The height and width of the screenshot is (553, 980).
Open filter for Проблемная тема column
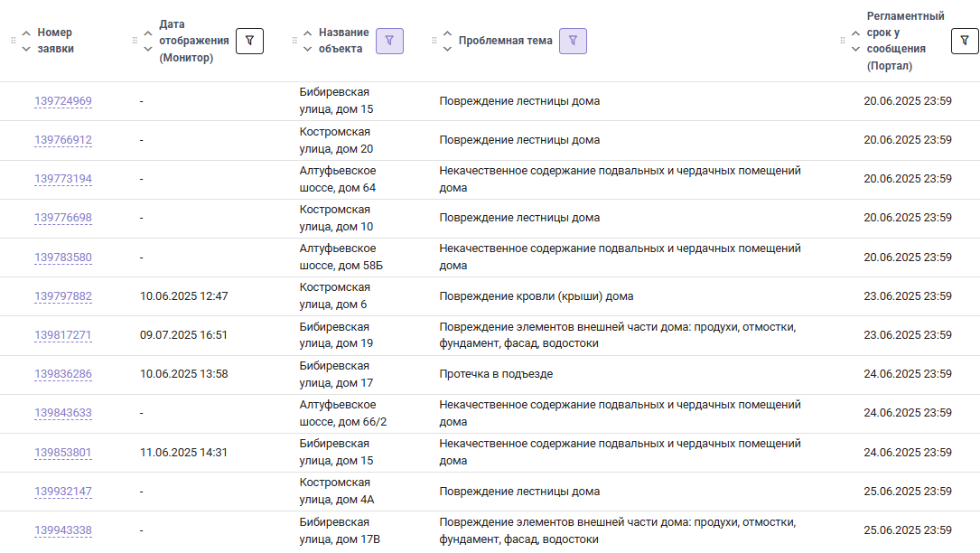(x=573, y=42)
